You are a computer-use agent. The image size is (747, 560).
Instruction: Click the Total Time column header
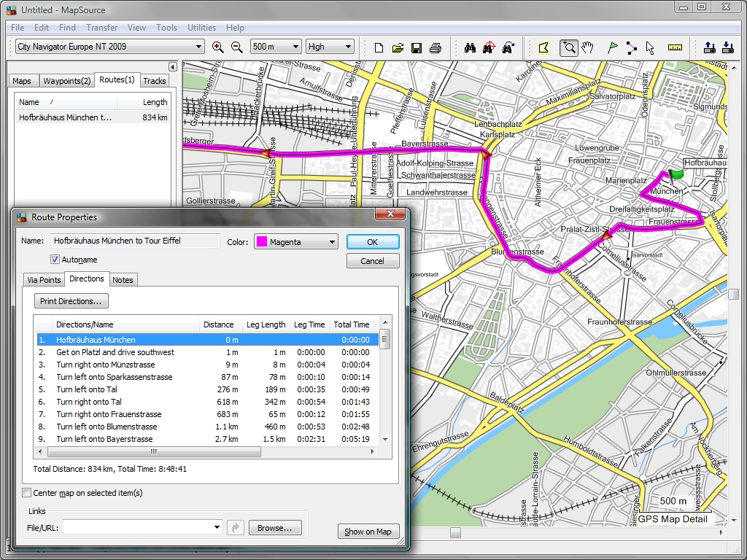352,324
